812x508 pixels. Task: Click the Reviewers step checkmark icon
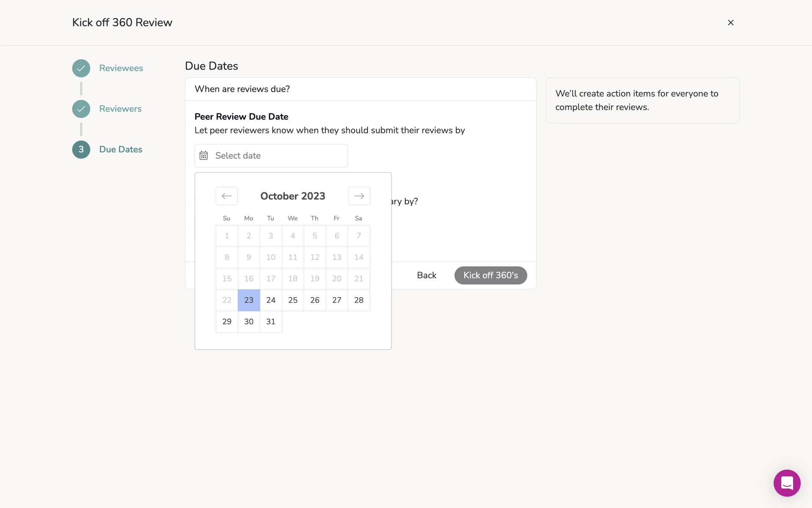pos(81,109)
